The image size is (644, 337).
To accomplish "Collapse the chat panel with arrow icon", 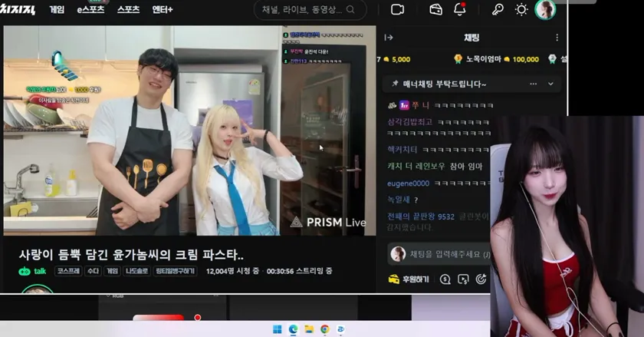I will coord(389,38).
